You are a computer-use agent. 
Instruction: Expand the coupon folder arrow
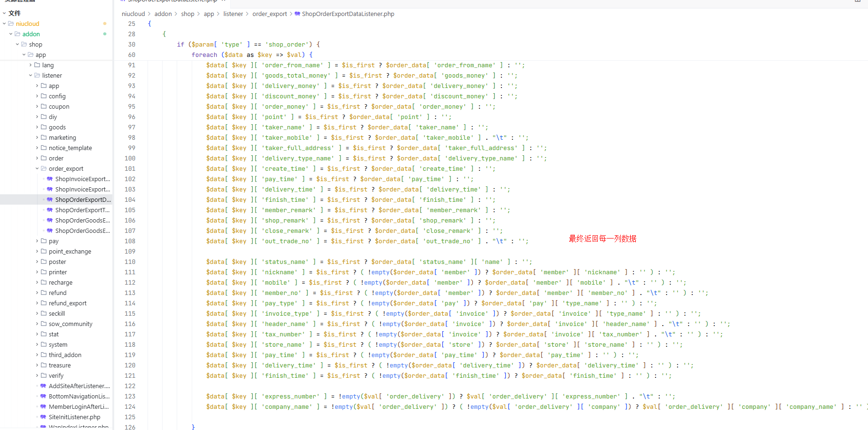tap(37, 106)
